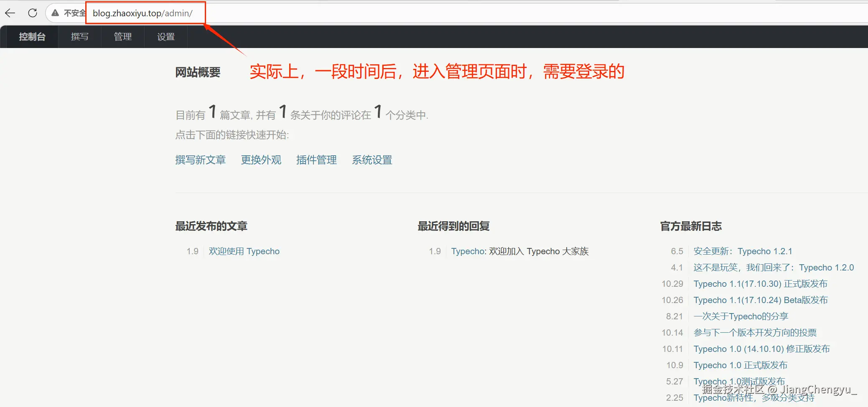Viewport: 868px width, 407px height.
Task: Open the 管理 menu
Action: coord(123,37)
